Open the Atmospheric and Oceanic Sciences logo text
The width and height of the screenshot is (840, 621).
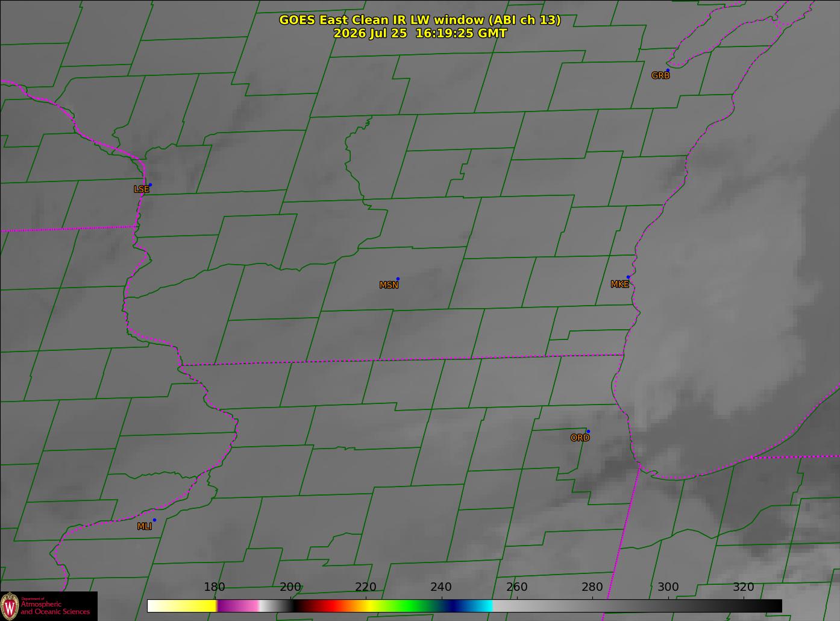pyautogui.click(x=55, y=608)
